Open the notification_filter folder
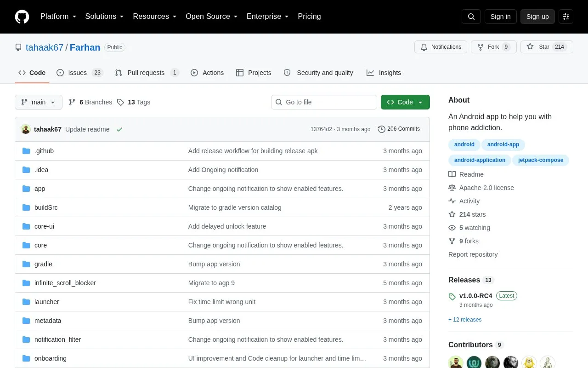The width and height of the screenshot is (588, 368). tap(57, 339)
